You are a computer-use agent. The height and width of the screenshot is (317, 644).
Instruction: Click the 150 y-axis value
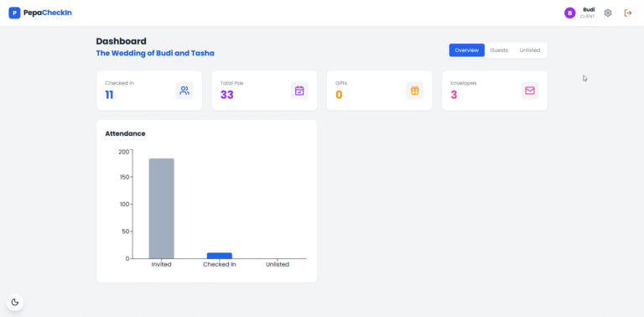[123, 177]
